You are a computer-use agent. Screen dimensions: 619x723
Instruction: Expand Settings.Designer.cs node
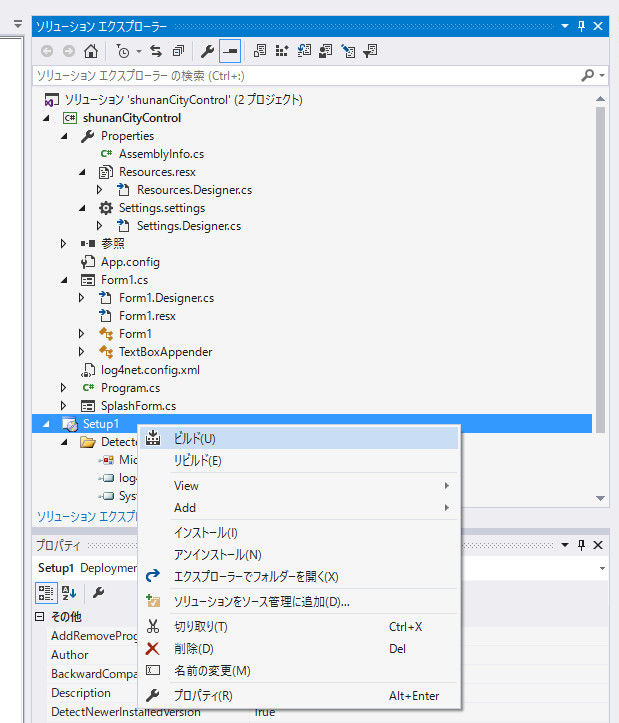[x=100, y=226]
